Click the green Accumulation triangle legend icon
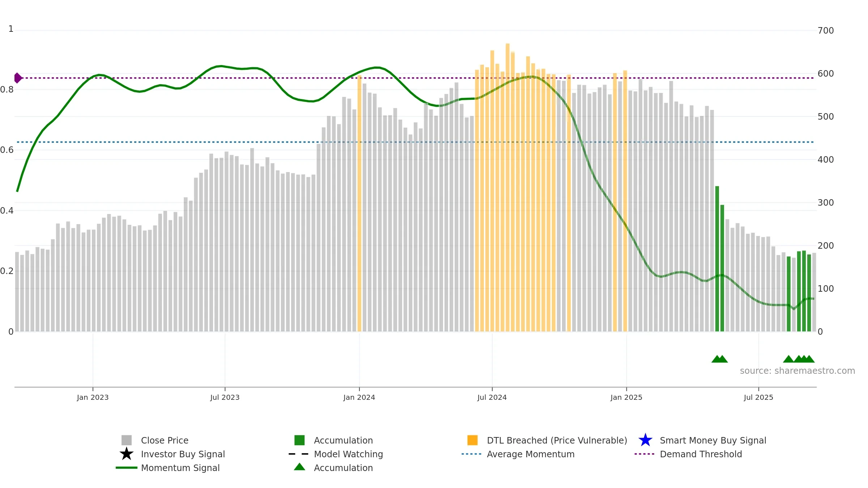The height and width of the screenshot is (488, 868). click(299, 467)
